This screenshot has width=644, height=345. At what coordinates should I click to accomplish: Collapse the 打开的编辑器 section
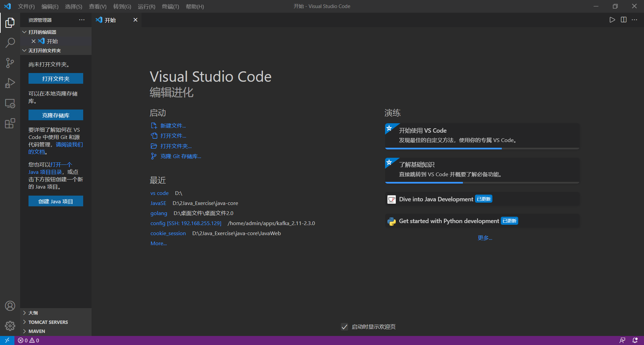point(56,32)
